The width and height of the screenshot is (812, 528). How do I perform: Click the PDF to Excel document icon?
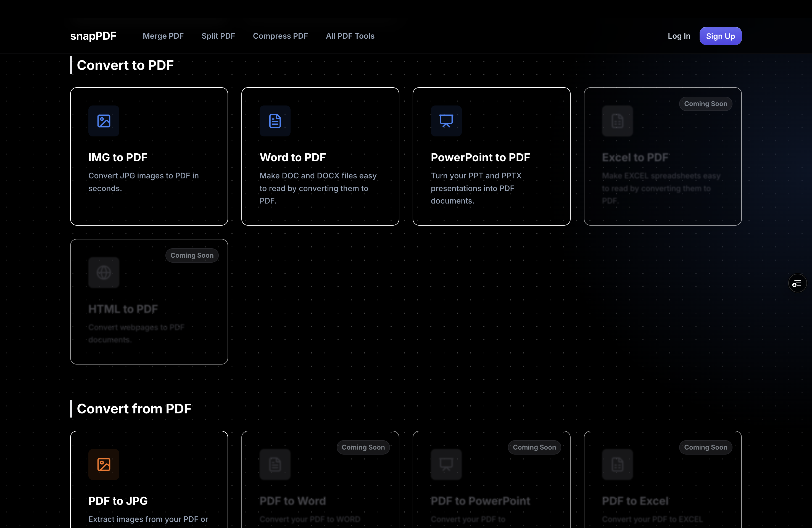[618, 464]
